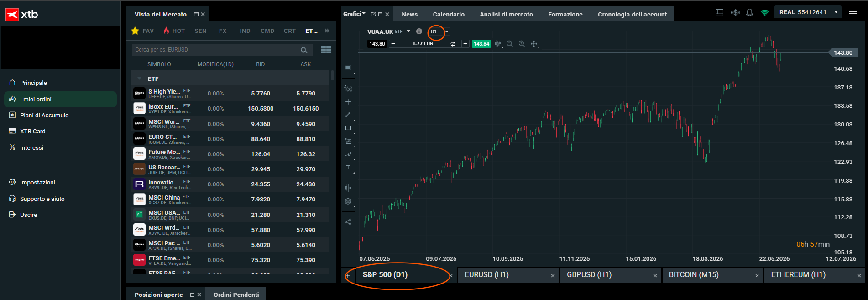The width and height of the screenshot is (868, 300).
Task: Open the News tab
Action: (409, 14)
